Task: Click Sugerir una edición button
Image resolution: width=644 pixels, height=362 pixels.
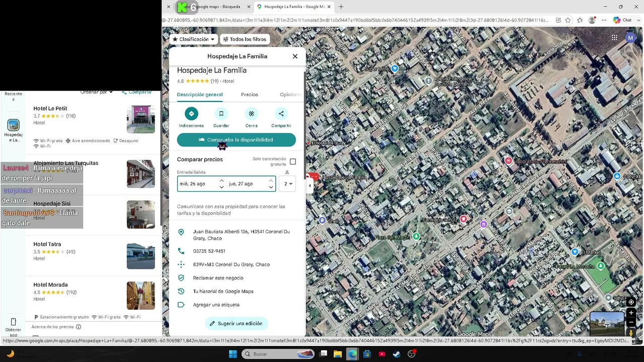Action: (236, 323)
